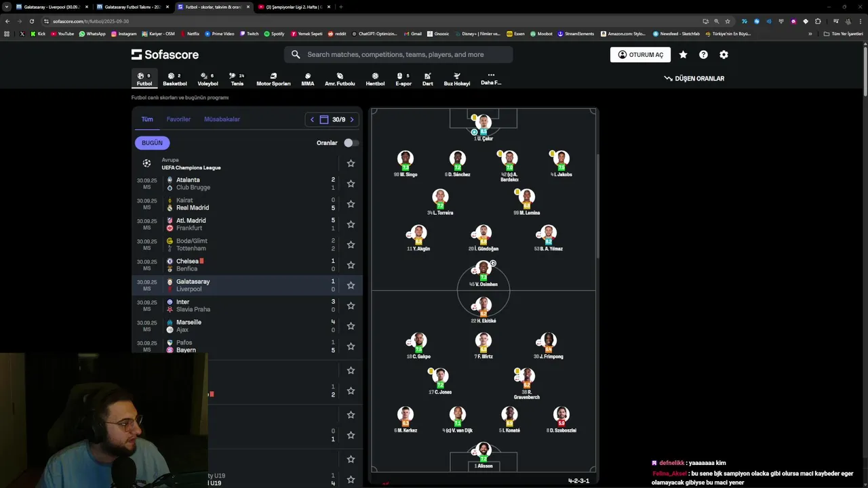Switch to the Favoriler tab
868x488 pixels.
(x=178, y=119)
